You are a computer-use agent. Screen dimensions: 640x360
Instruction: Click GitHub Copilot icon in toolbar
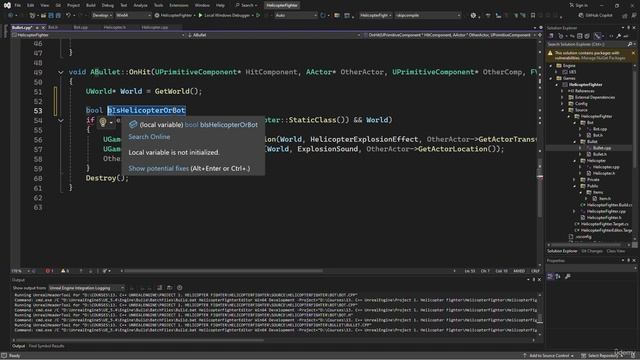pyautogui.click(x=581, y=16)
